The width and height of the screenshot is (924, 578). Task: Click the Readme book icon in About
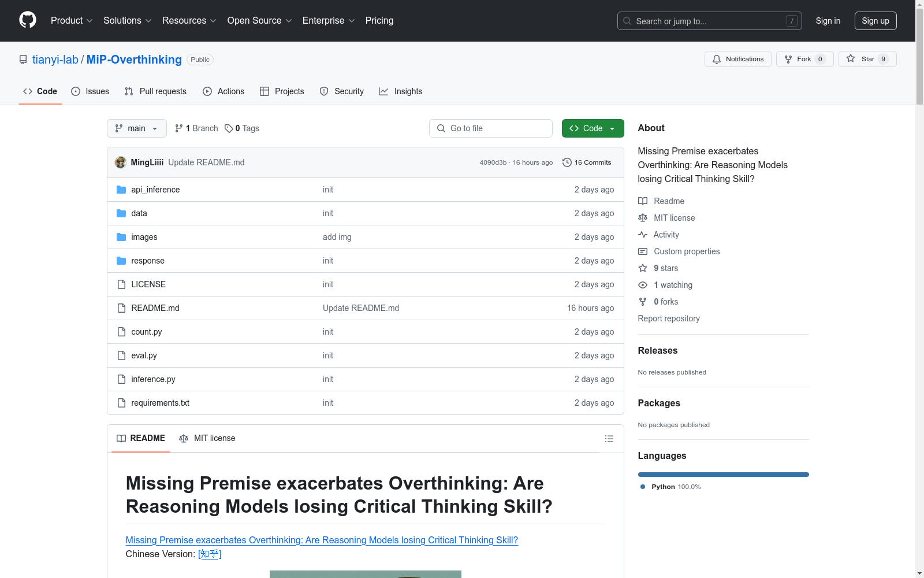(643, 201)
